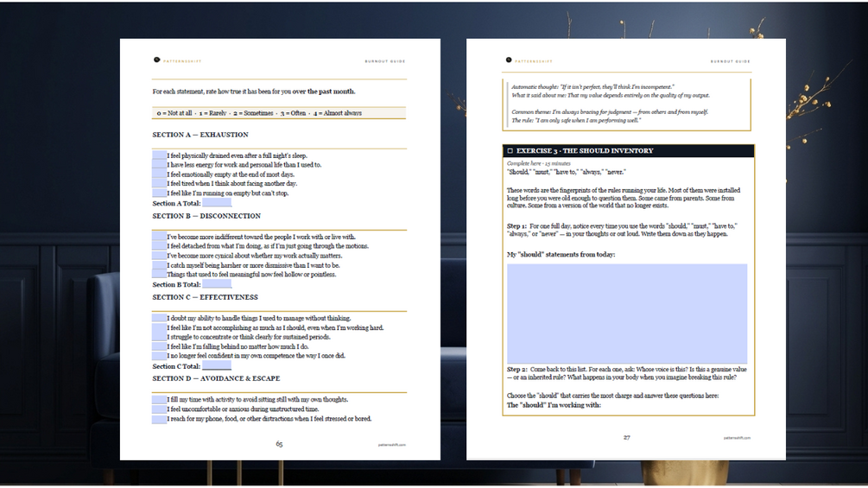Screen dimensions: 868x488
Task: Click 'SECTION C — EFFECTIVENESS' heading
Action: point(206,297)
